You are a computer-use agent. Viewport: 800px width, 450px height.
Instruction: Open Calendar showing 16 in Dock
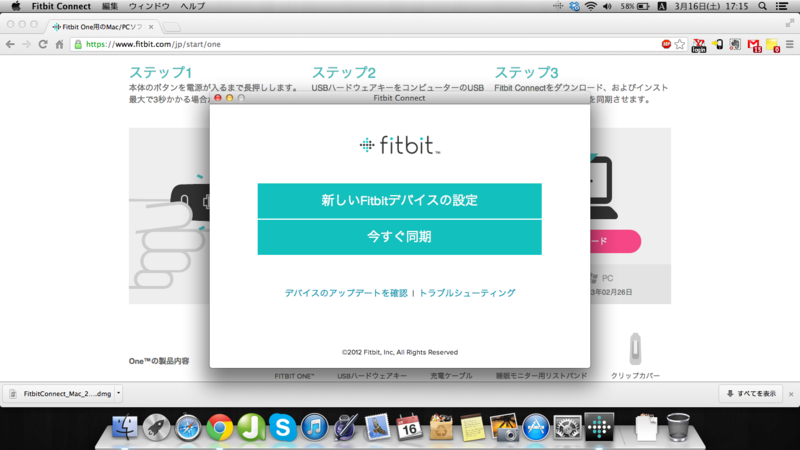(x=409, y=427)
